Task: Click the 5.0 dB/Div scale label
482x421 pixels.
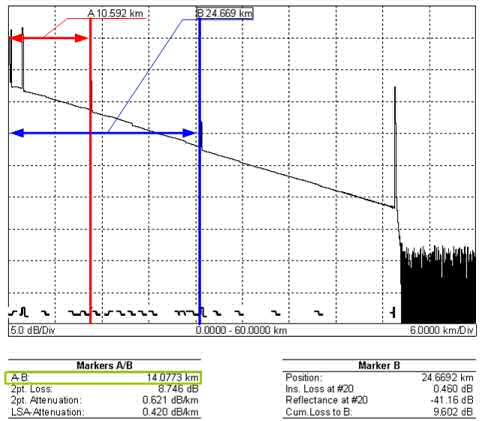Action: [33, 331]
